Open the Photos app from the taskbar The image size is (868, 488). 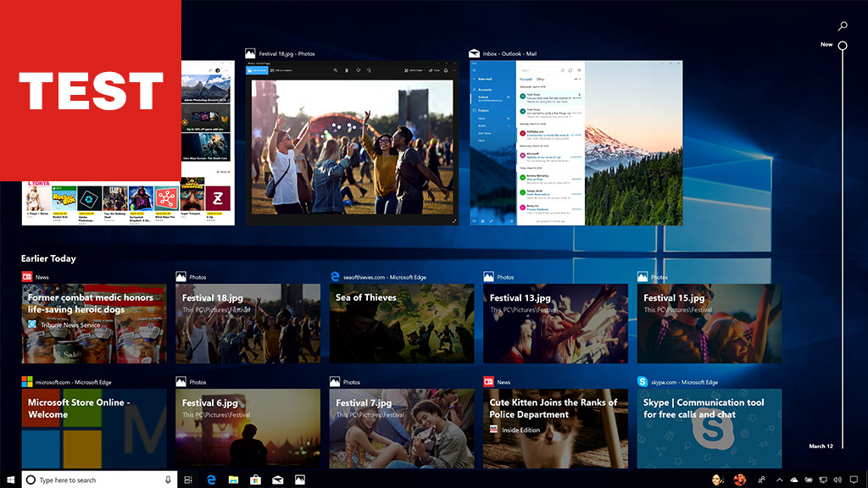click(299, 480)
